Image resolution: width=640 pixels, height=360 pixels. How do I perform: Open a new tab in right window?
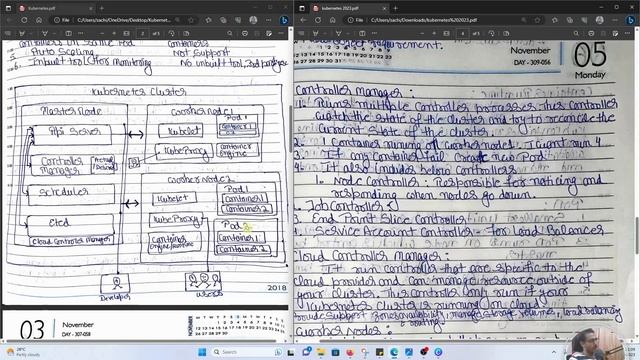(x=396, y=8)
